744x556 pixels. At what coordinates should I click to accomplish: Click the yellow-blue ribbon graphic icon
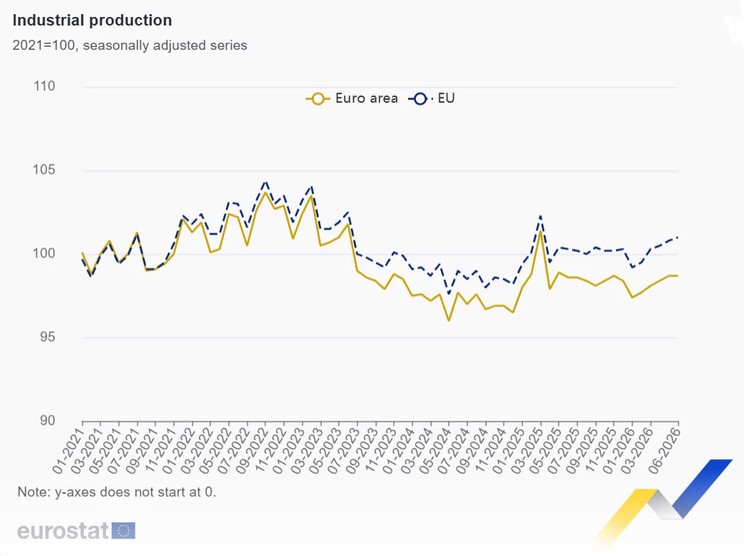[x=663, y=500]
